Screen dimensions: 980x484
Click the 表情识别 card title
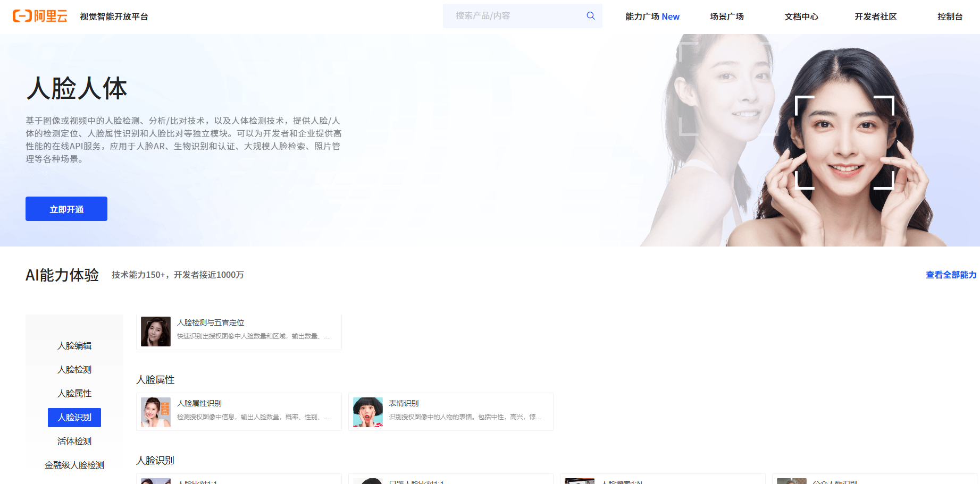click(x=404, y=403)
